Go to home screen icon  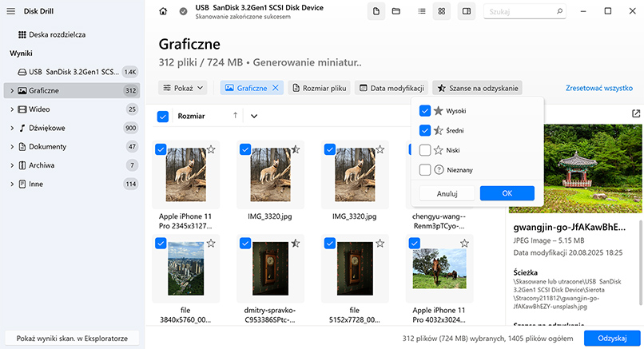(x=163, y=11)
